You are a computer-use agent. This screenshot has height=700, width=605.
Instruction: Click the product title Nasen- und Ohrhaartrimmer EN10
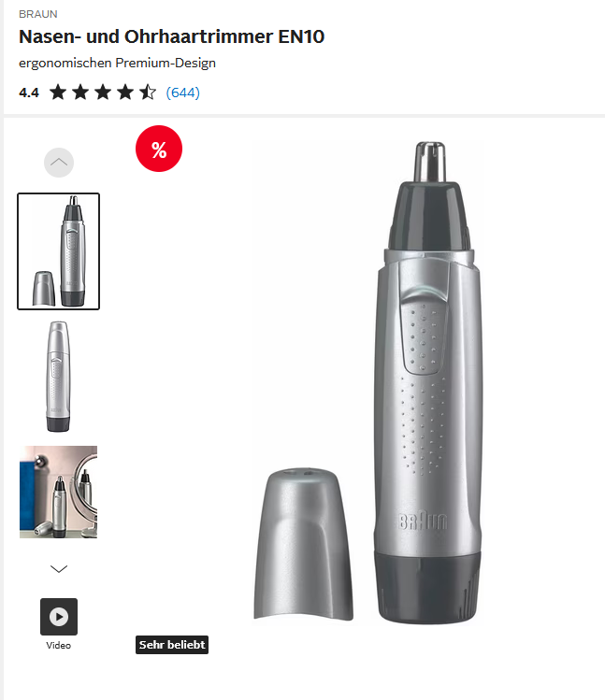[171, 36]
